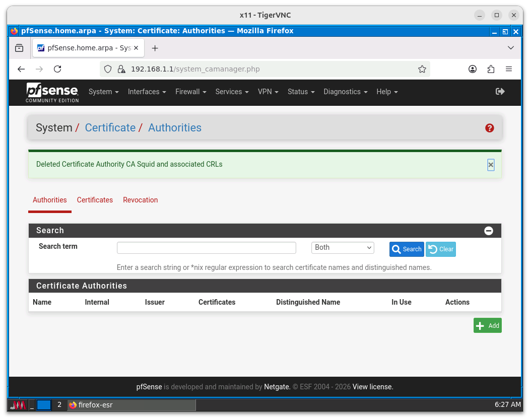
Task: Open the Firefox hamburger menu
Action: pyautogui.click(x=509, y=69)
